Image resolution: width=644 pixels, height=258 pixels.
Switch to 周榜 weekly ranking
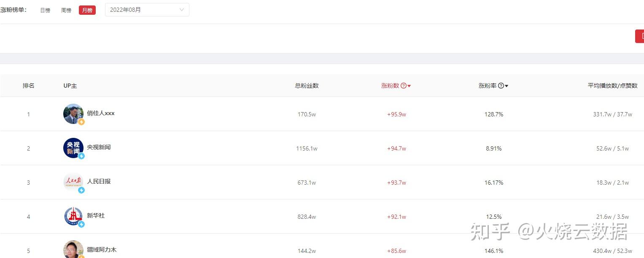[x=66, y=10]
